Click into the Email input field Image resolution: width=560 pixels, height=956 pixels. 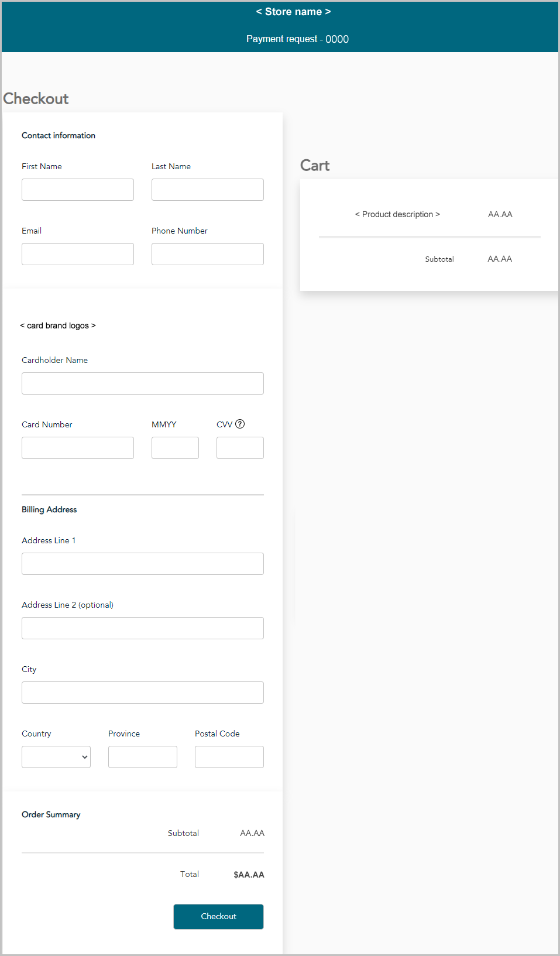click(x=78, y=254)
